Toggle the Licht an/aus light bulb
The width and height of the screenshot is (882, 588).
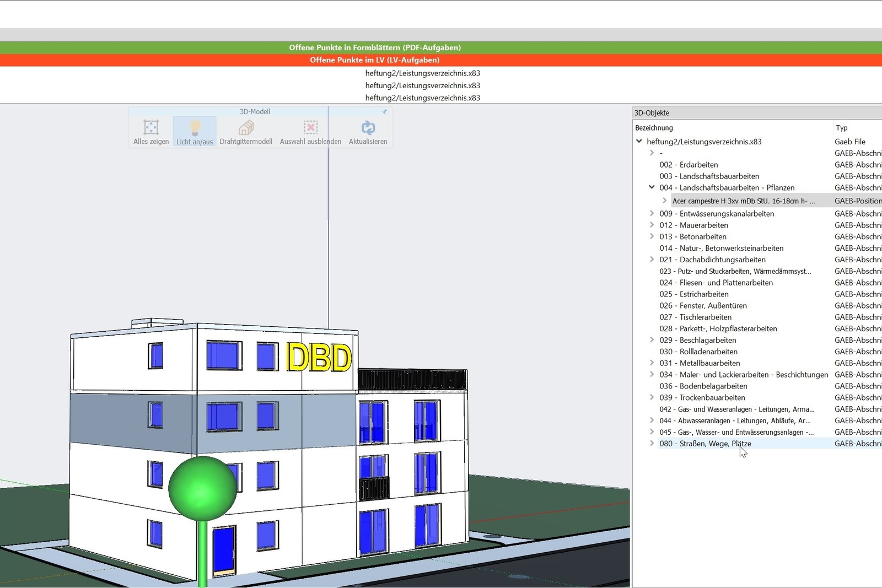[195, 128]
